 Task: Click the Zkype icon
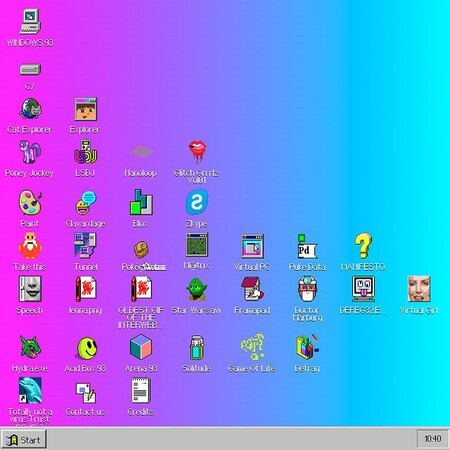pos(196,203)
